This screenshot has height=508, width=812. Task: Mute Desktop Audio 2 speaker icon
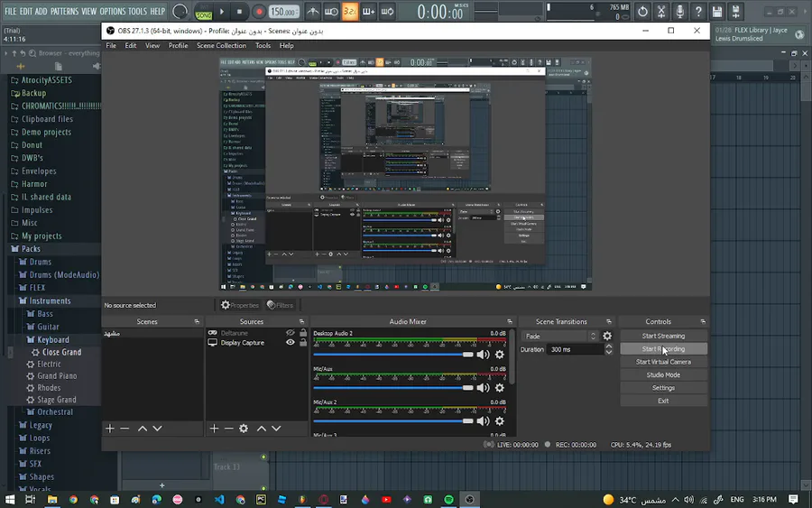[x=483, y=355]
